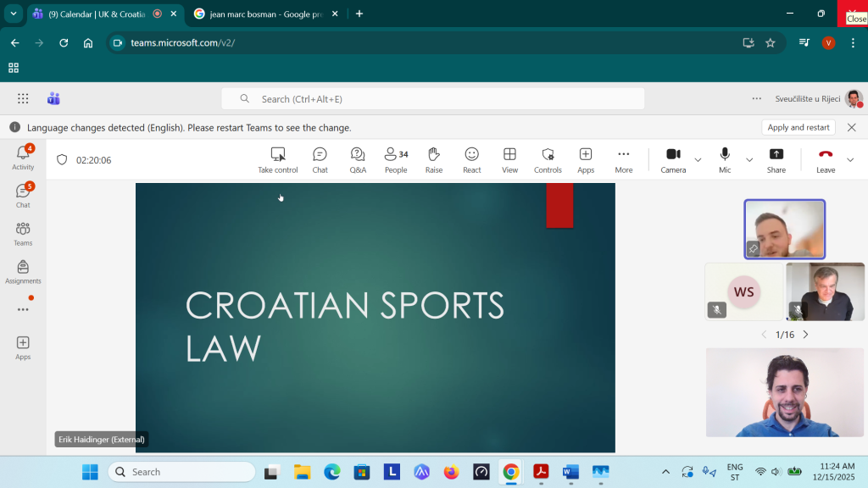Viewport: 868px width, 488px height.
Task: Show the People participant list
Action: pyautogui.click(x=396, y=158)
